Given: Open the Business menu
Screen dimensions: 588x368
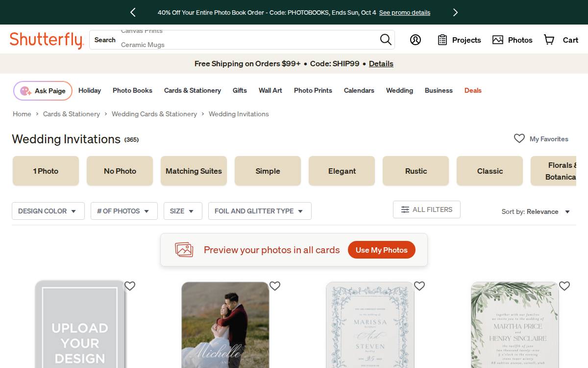Looking at the screenshot, I should (x=439, y=90).
